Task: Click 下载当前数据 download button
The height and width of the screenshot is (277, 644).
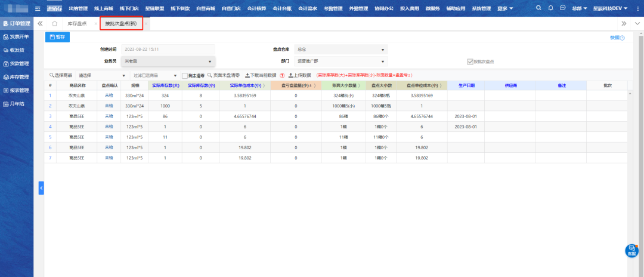Action: tap(261, 76)
